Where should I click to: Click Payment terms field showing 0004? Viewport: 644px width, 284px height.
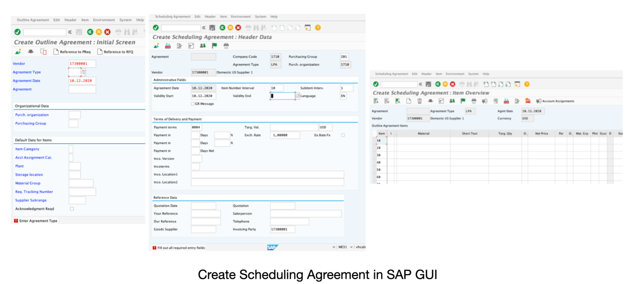[x=196, y=127]
